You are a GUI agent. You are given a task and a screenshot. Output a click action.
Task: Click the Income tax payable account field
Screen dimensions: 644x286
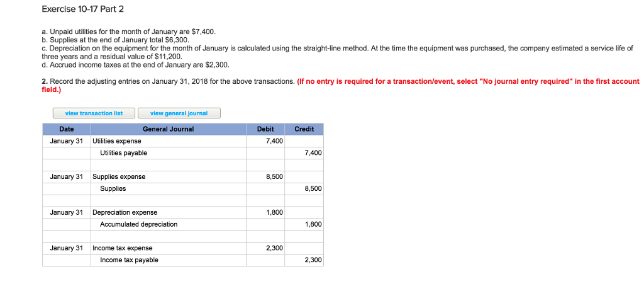(169, 260)
